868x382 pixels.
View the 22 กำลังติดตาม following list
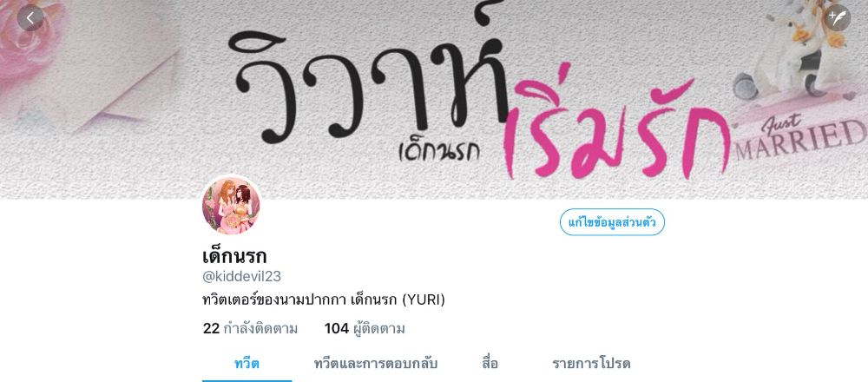coord(250,329)
